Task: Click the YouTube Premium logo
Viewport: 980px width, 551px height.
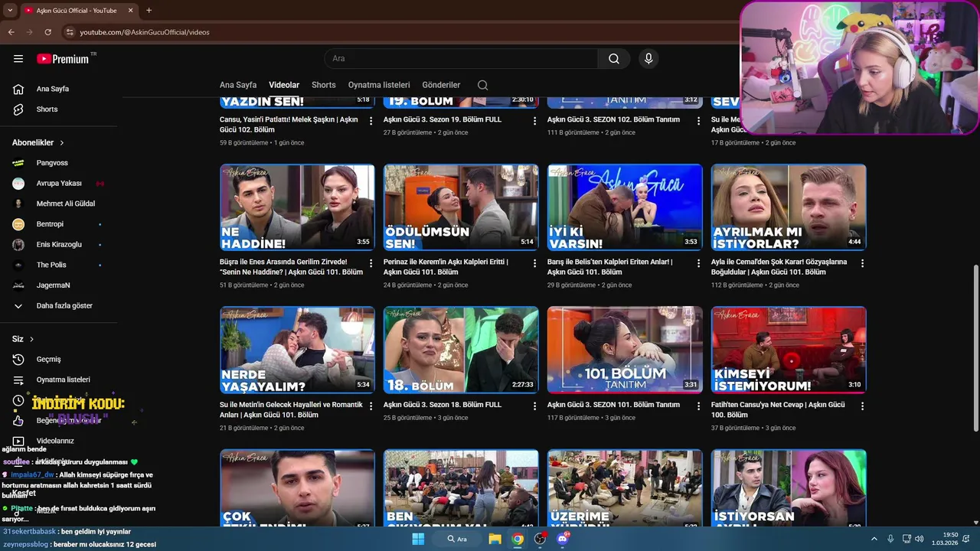Action: pyautogui.click(x=63, y=59)
